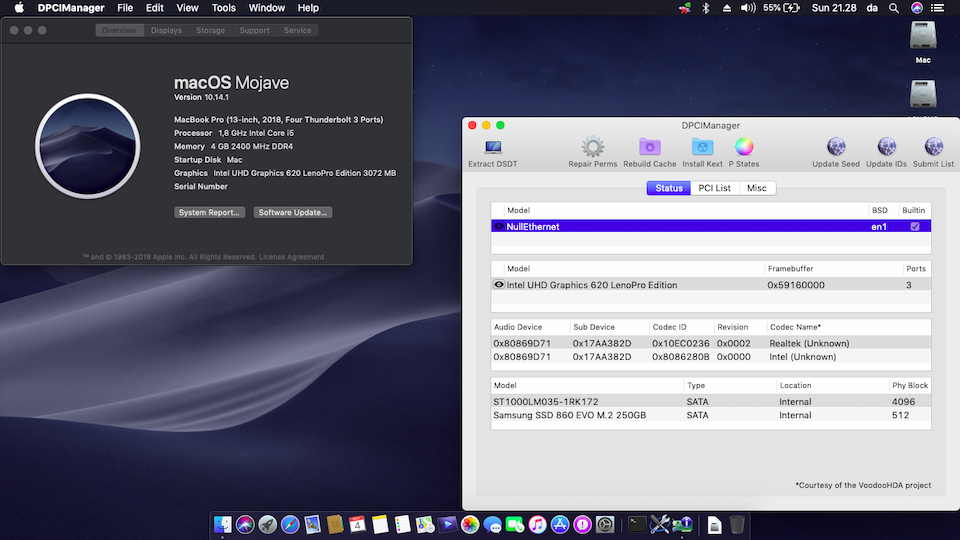Image resolution: width=960 pixels, height=540 pixels.
Task: Open iTunes from the dock
Action: click(x=538, y=525)
